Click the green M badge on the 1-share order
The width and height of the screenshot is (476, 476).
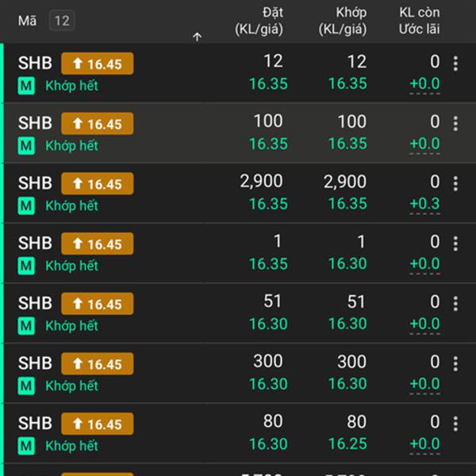pos(26,266)
